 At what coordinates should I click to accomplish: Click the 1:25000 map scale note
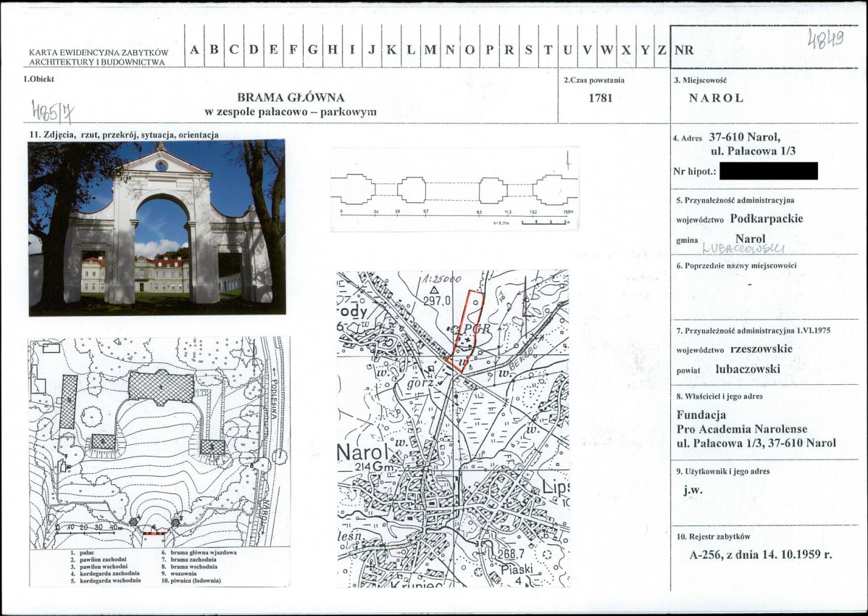pos(441,279)
